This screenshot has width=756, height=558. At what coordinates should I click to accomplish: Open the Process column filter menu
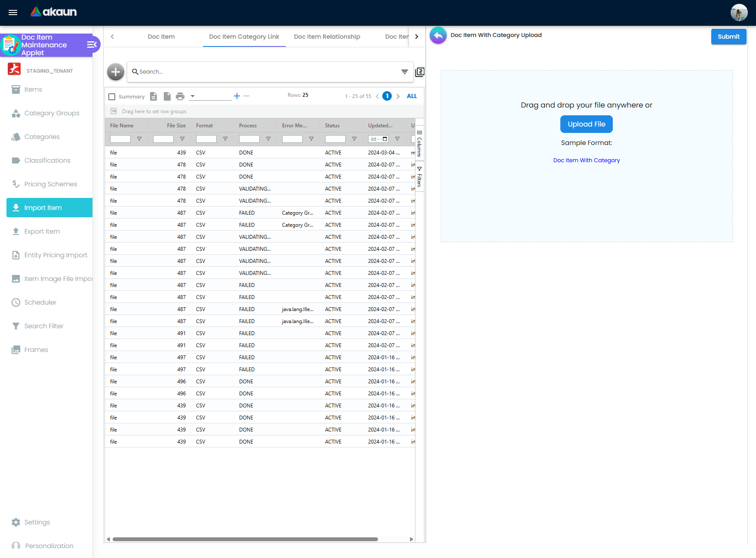click(x=268, y=139)
